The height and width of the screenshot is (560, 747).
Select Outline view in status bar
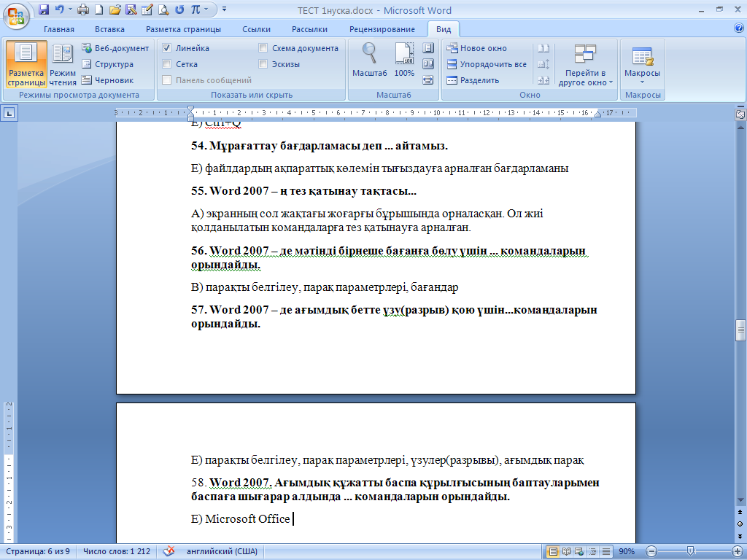click(592, 551)
